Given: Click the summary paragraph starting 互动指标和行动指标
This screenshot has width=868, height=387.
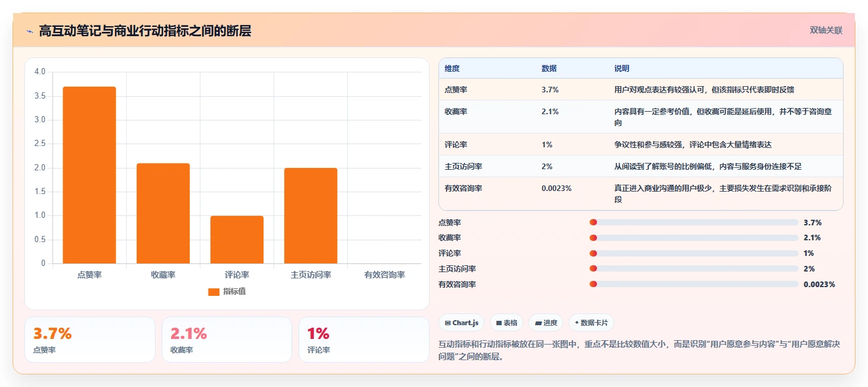Looking at the screenshot, I should [640, 351].
